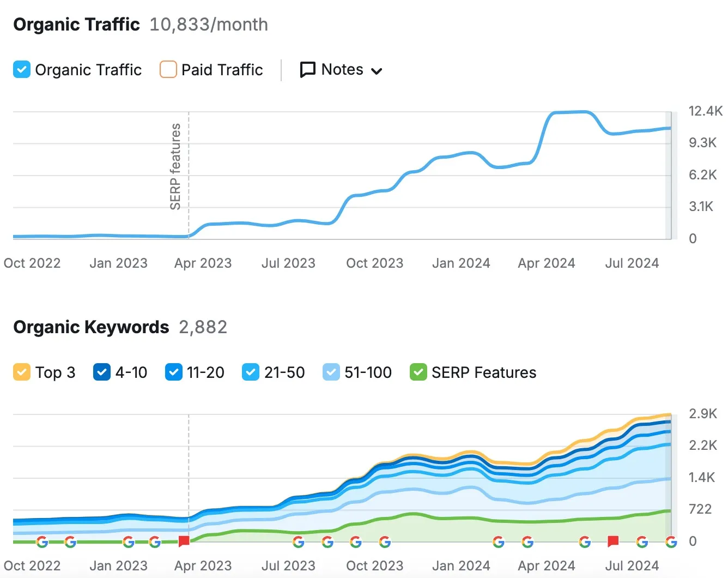Click the 722 axis label on keywords chart
The height and width of the screenshot is (578, 728).
click(x=700, y=509)
